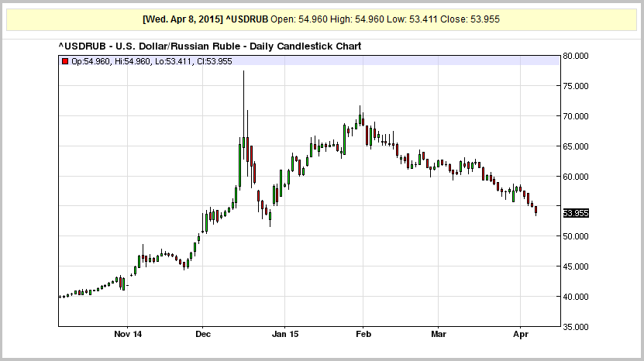The height and width of the screenshot is (361, 644).
Task: Click the 'Apr' date label
Action: 521,334
